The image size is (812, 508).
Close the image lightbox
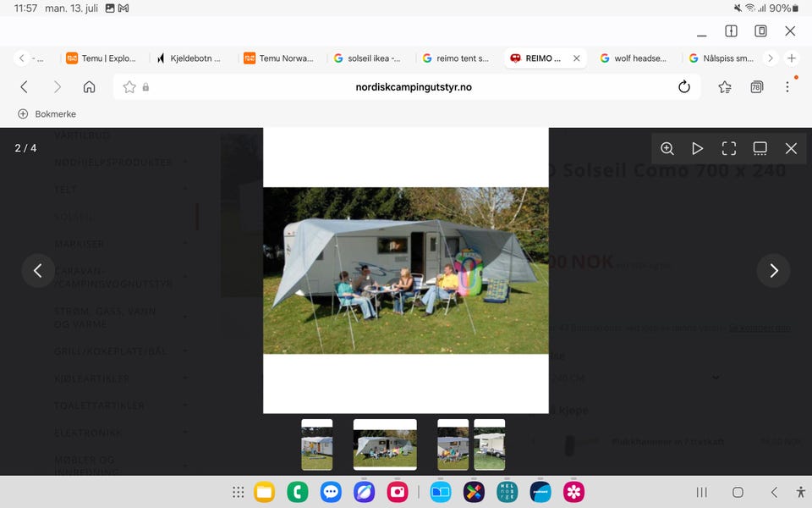(x=791, y=149)
